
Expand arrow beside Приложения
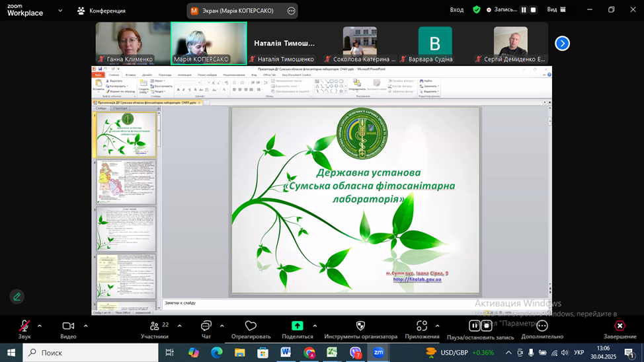click(x=438, y=326)
